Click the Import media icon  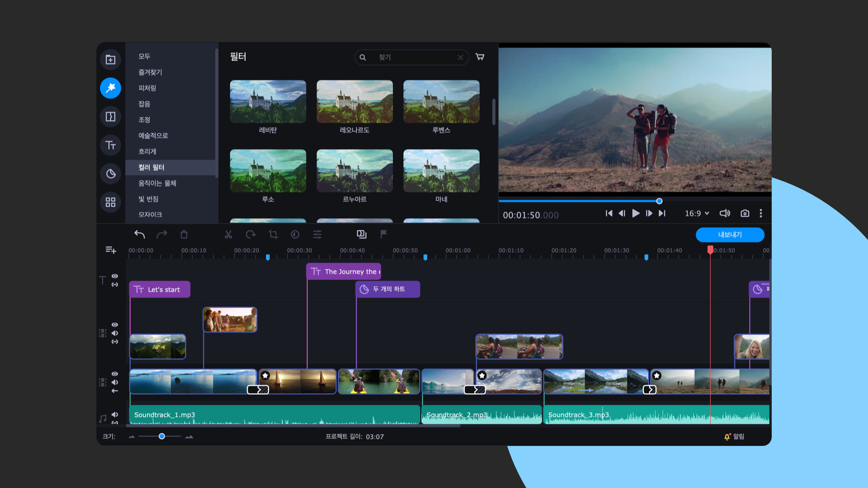pos(110,60)
